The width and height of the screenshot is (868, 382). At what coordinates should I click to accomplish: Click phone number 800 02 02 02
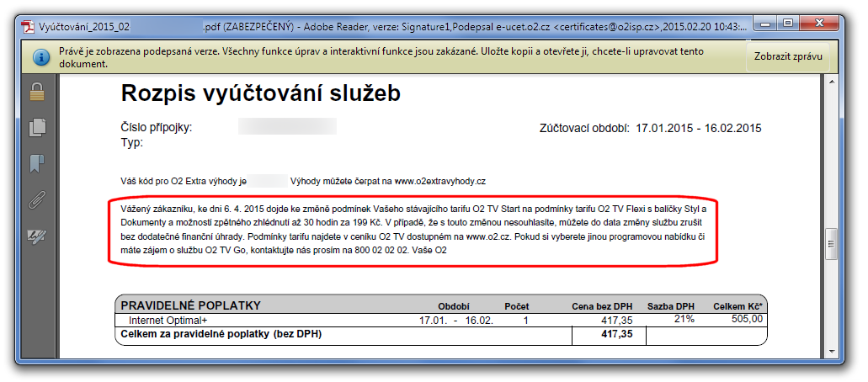click(x=381, y=251)
